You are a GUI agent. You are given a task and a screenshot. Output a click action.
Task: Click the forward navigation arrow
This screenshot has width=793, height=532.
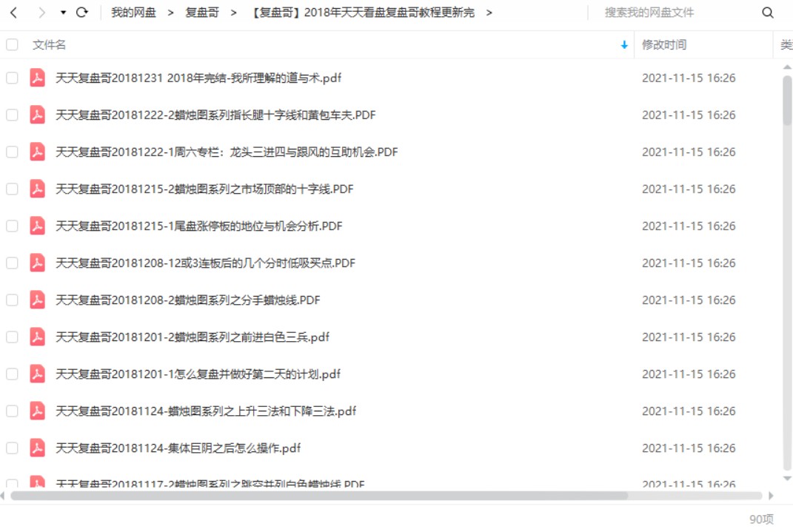click(41, 13)
